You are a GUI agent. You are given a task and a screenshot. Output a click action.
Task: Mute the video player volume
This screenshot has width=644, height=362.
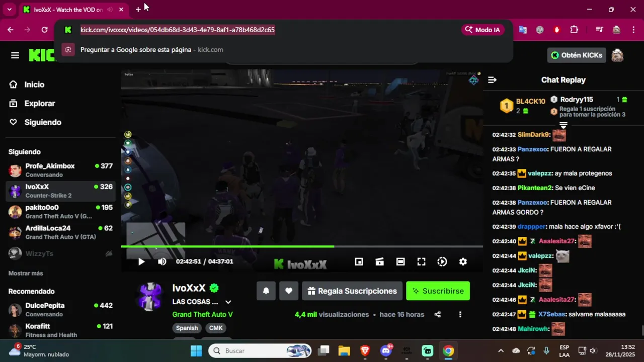[162, 261]
